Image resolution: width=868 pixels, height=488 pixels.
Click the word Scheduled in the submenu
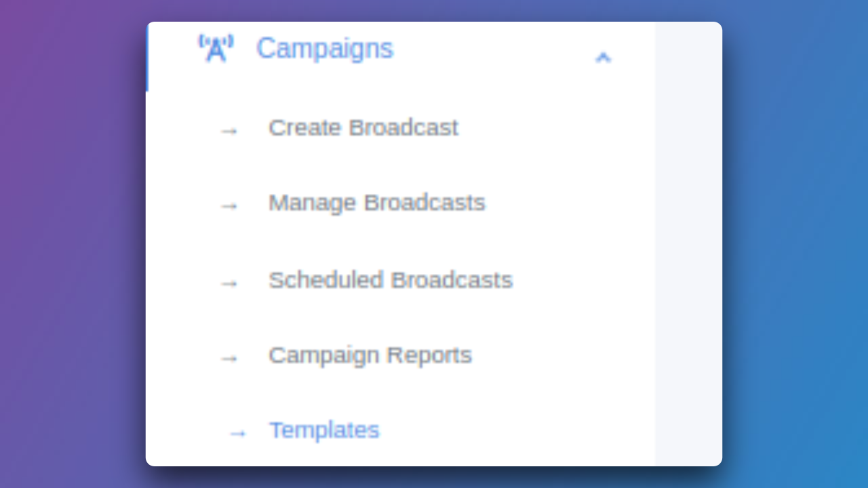pyautogui.click(x=325, y=281)
